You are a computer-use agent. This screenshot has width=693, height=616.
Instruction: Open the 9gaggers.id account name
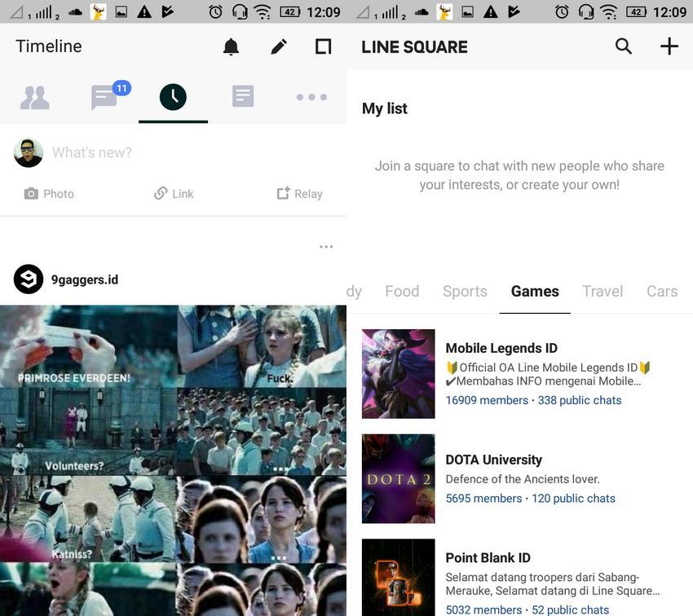point(85,279)
